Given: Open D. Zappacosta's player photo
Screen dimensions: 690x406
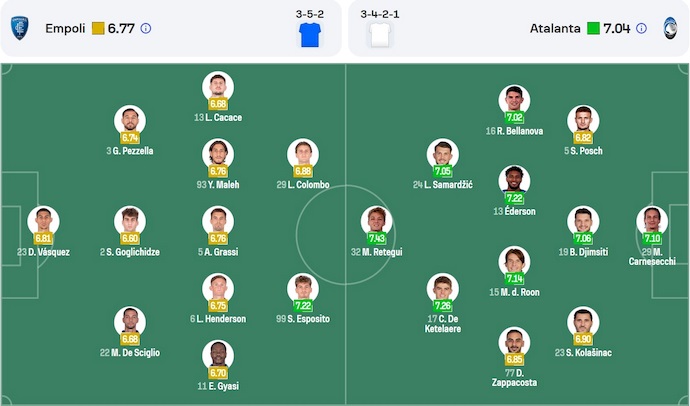Looking at the screenshot, I should tap(514, 342).
